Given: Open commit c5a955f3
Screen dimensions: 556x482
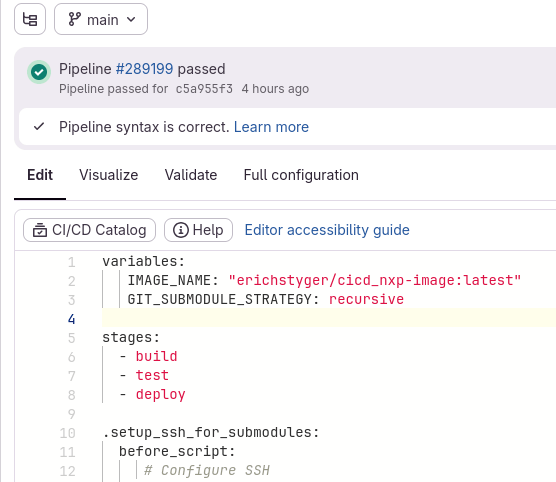Looking at the screenshot, I should (x=204, y=88).
